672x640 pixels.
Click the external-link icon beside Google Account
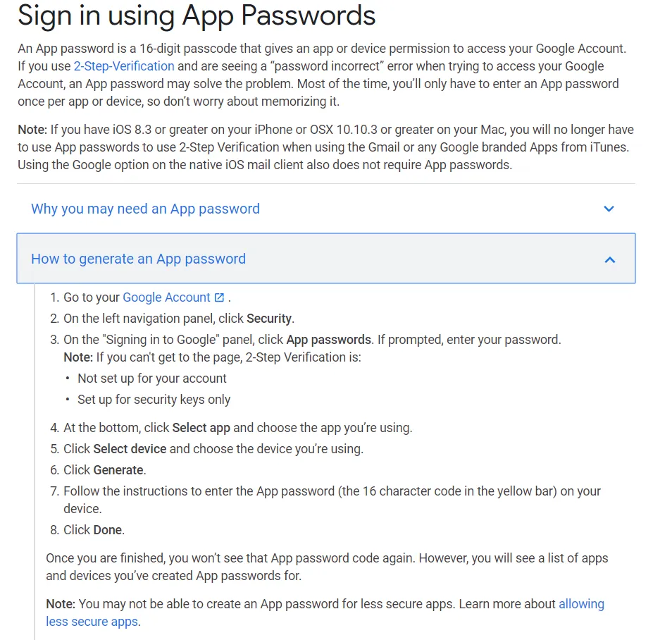[x=219, y=297]
